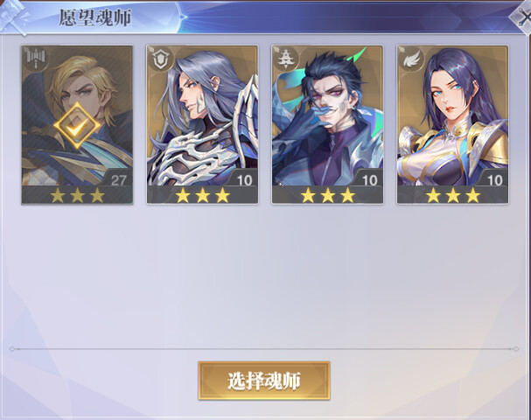Select the purple-haired female soul master card
This screenshot has height=420, width=531.
coord(453,124)
